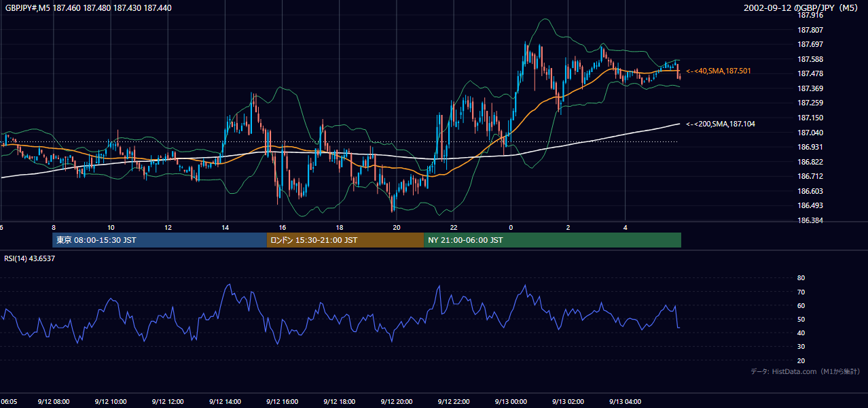This screenshot has width=868, height=408.
Task: Click price level 187.150 on the axis
Action: point(810,118)
